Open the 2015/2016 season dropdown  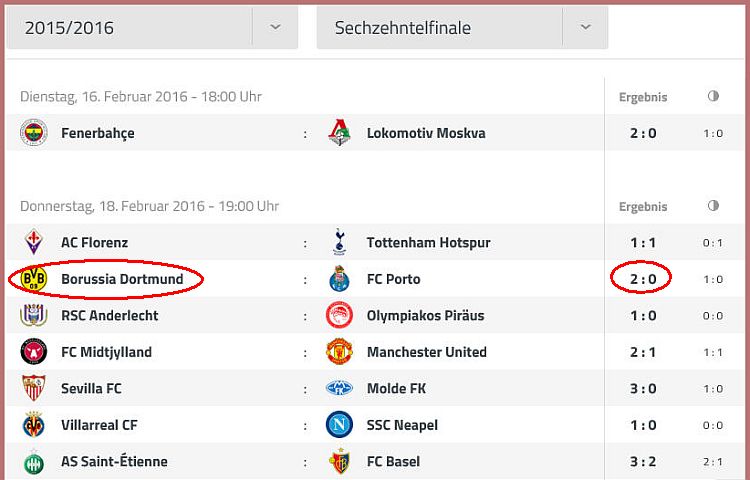coord(153,28)
